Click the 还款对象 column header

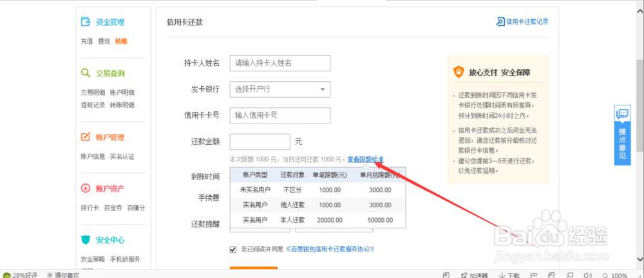pos(292,175)
